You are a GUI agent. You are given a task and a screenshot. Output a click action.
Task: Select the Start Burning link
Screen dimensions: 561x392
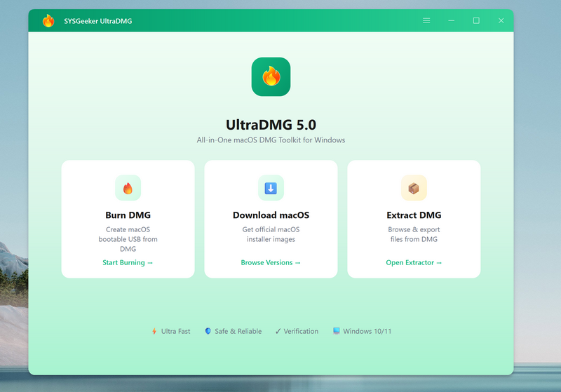click(x=128, y=263)
